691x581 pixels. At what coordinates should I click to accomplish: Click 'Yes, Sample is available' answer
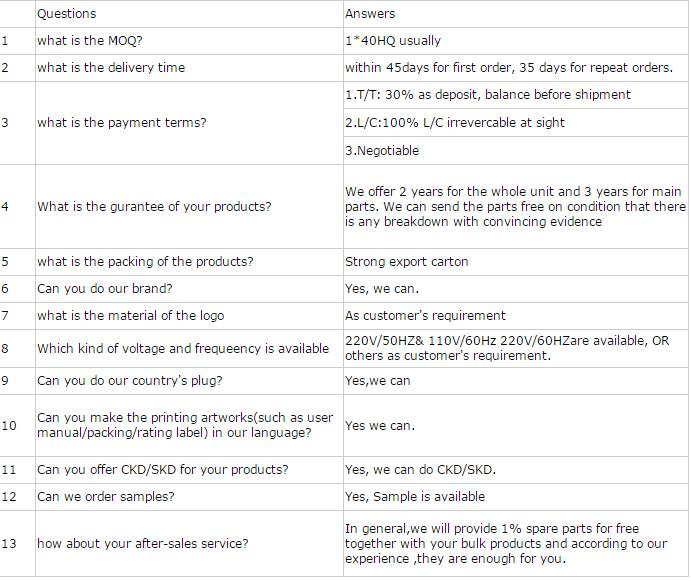(x=415, y=497)
